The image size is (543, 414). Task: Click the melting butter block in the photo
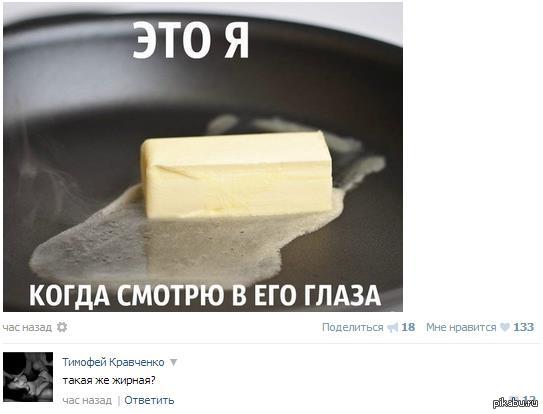pyautogui.click(x=237, y=175)
